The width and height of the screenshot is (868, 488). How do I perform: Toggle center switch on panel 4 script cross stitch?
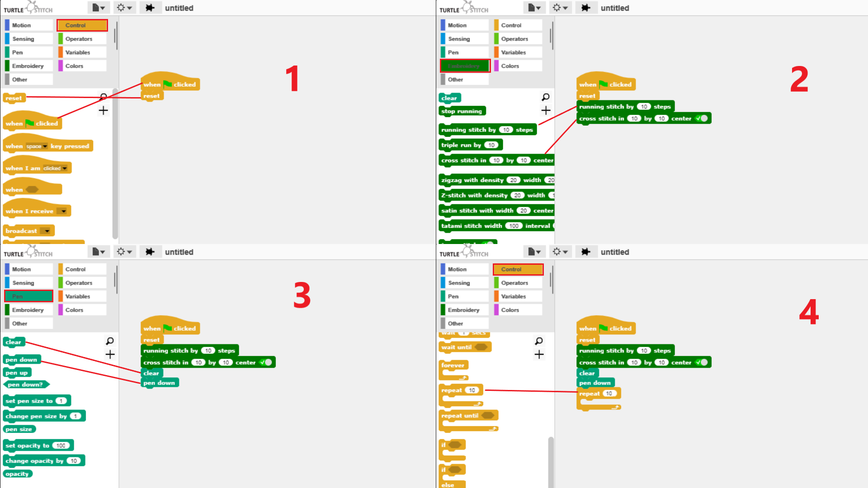[x=702, y=362]
